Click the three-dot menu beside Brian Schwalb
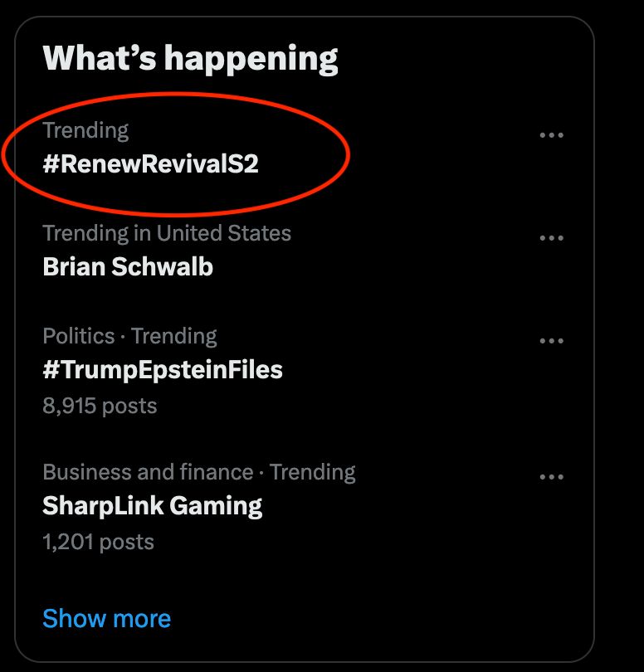The width and height of the screenshot is (644, 672). pyautogui.click(x=552, y=238)
